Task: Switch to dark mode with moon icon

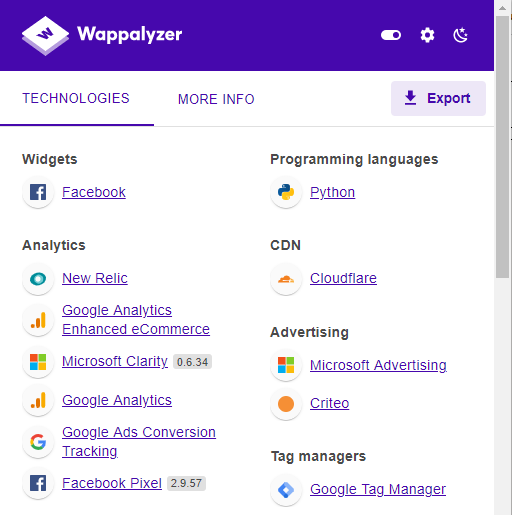Action: 461,35
